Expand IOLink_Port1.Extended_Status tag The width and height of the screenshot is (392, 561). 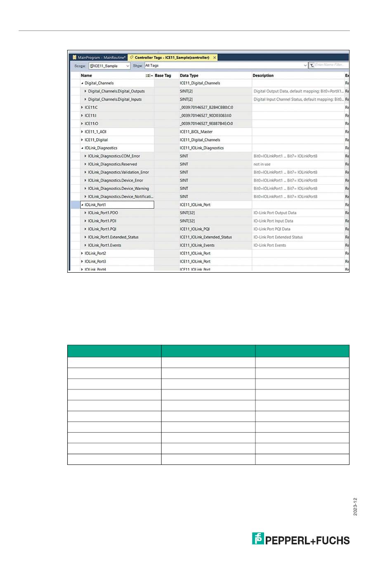[x=85, y=237]
